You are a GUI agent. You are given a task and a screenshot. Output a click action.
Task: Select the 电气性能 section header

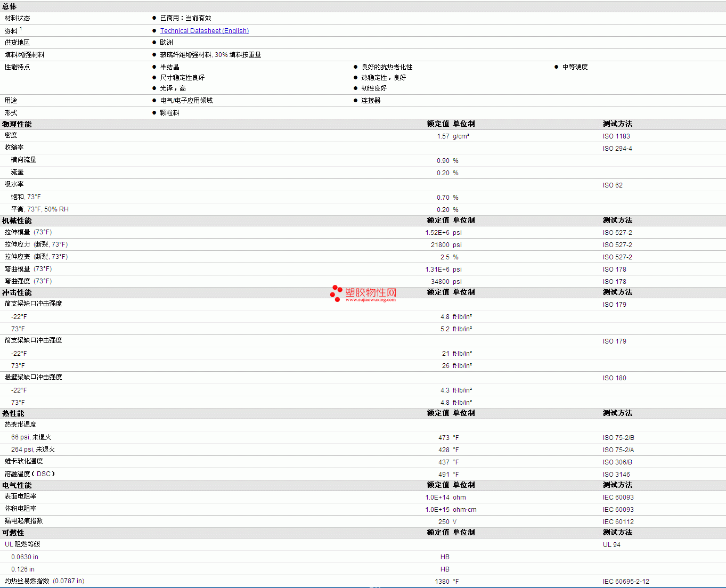[x=17, y=486]
